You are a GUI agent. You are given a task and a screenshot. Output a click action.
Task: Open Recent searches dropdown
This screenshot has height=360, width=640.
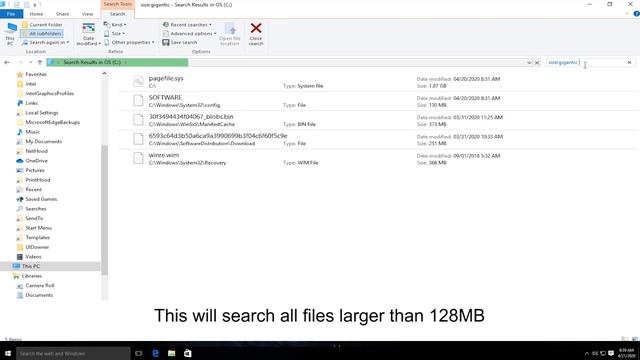[187, 24]
